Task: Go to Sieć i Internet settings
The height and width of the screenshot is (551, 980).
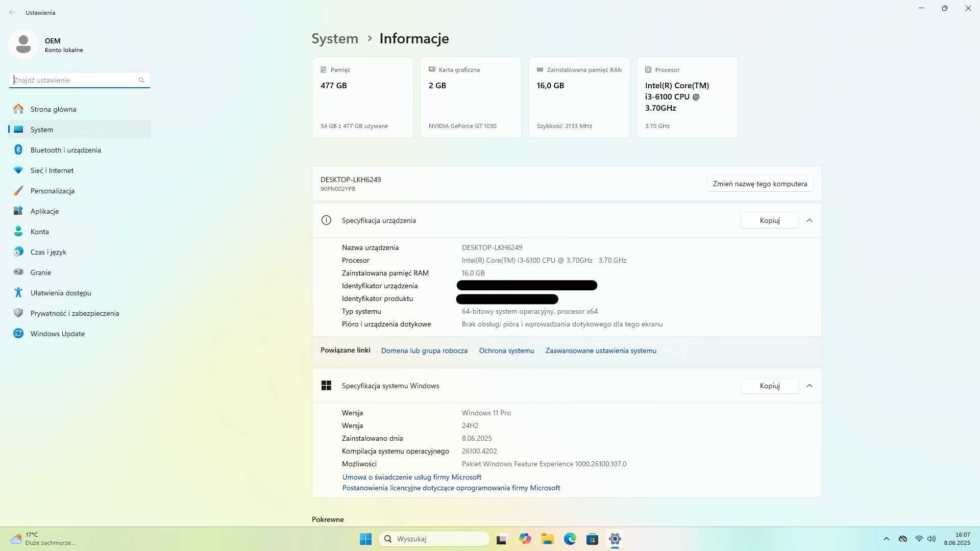Action: (80, 170)
